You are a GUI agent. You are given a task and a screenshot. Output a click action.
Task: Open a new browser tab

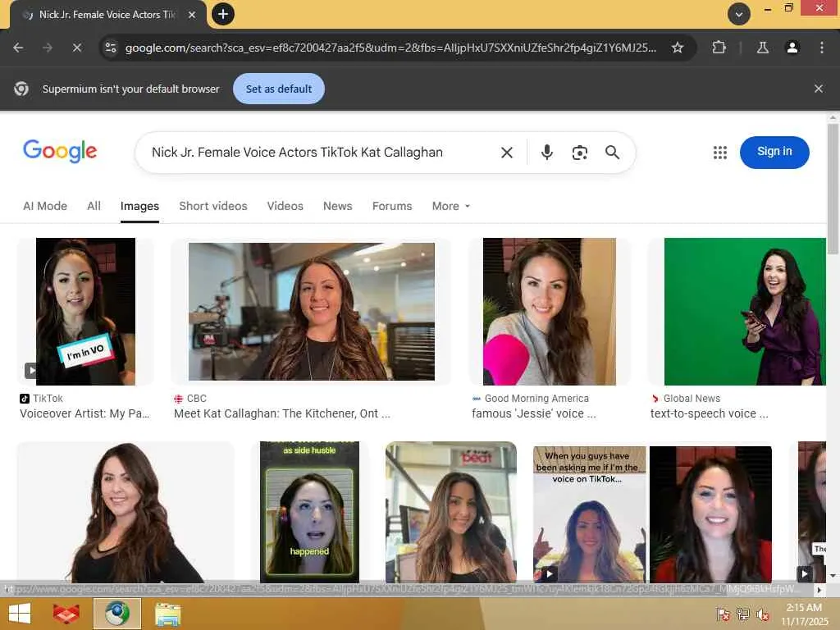coord(223,14)
